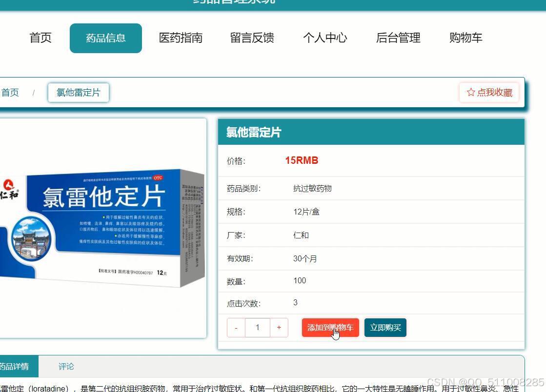Click the 点我收藏 favorite button
The height and width of the screenshot is (392, 546).
click(489, 93)
